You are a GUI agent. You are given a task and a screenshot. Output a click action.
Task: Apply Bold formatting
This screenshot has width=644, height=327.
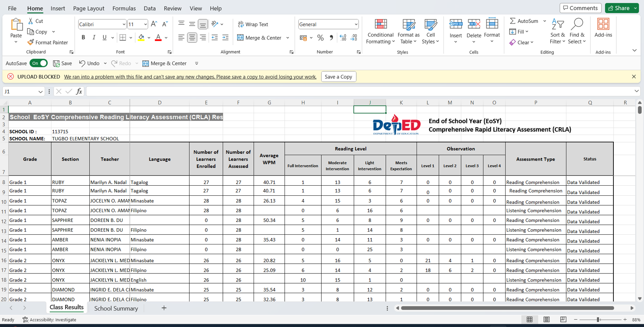(83, 37)
